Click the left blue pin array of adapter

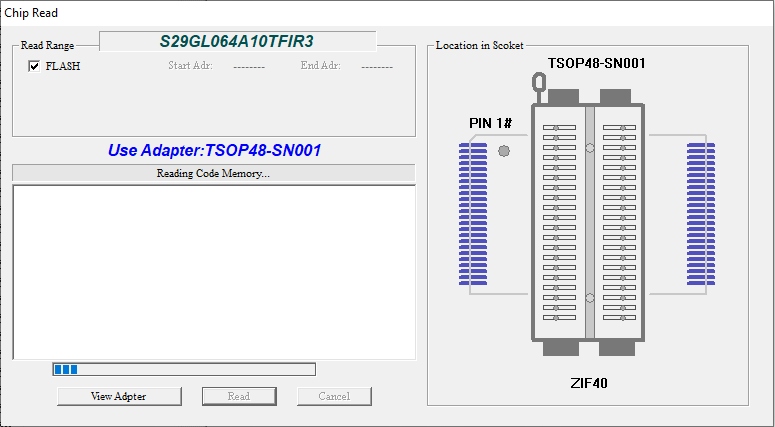point(473,214)
